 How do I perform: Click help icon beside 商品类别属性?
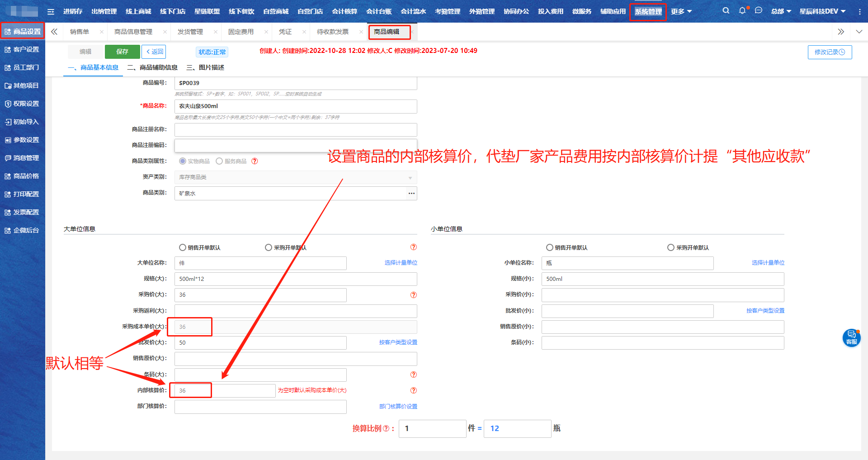(255, 161)
